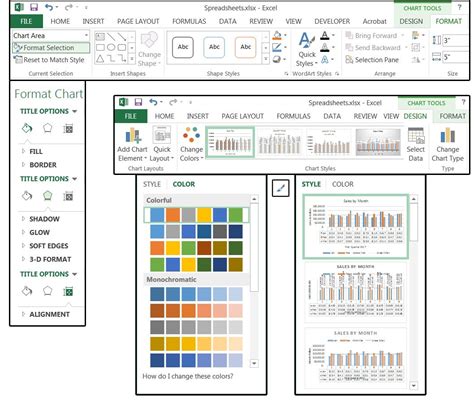The image size is (474, 400).
Task: Open the WordArt Styles dialog launcher
Action: click(337, 74)
